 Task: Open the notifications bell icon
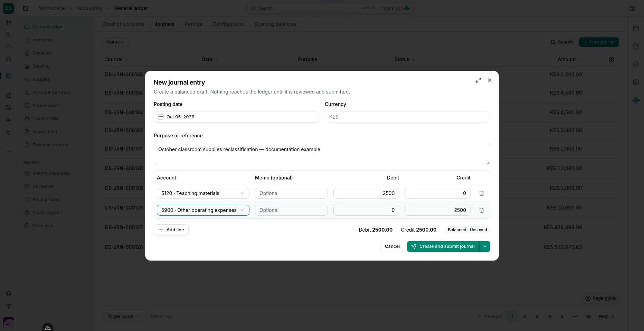point(8,47)
